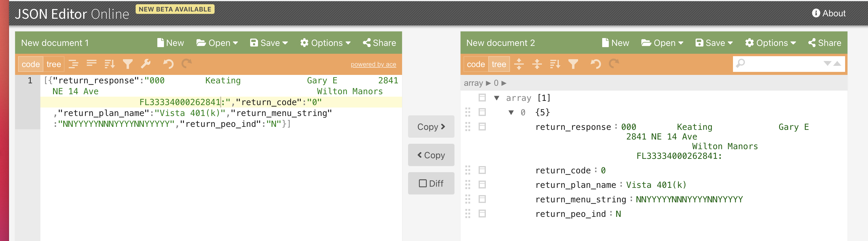The image size is (868, 241).
Task: Click the format JSON icon in left editor
Action: coord(74,64)
